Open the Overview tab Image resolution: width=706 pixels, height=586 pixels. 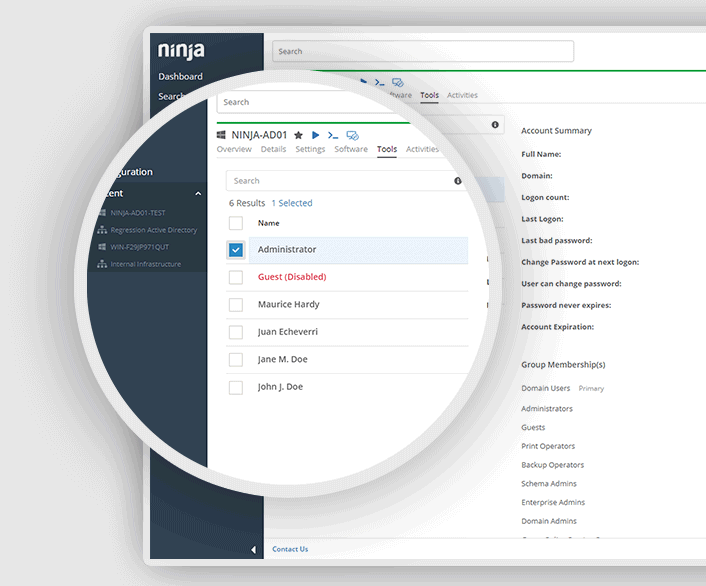[234, 149]
